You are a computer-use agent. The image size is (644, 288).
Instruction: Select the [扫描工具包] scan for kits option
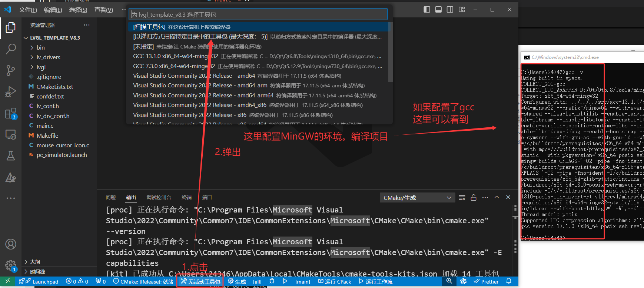coord(258,27)
